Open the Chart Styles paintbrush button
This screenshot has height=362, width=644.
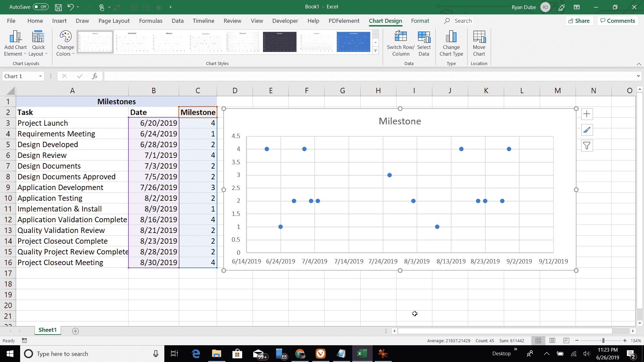pos(587,130)
